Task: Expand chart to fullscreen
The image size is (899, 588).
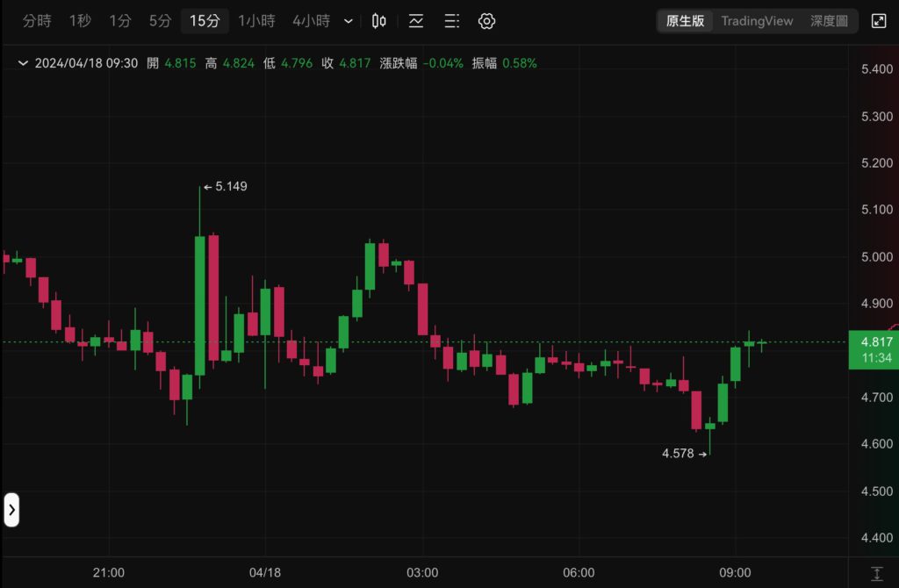Action: click(x=878, y=21)
